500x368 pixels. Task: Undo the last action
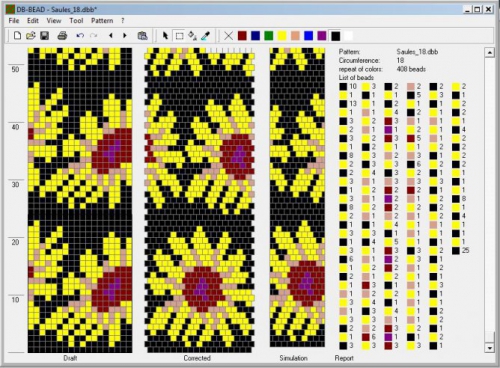[x=80, y=36]
